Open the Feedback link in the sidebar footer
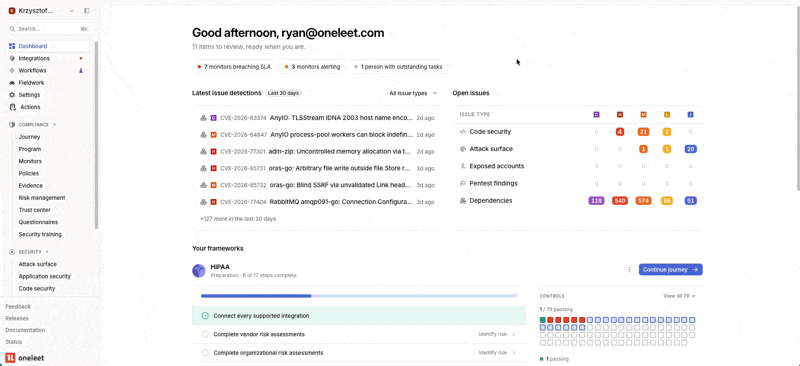Screen dimensions: 800x366 (18, 307)
